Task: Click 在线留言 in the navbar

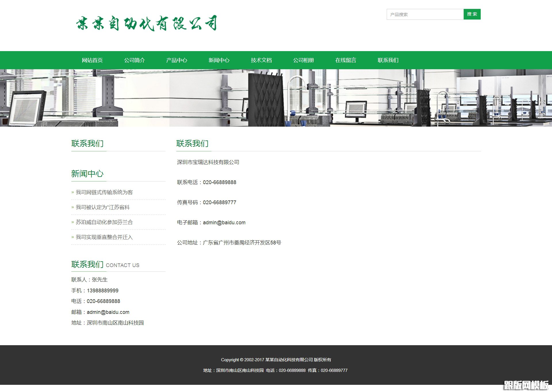Action: pos(346,60)
